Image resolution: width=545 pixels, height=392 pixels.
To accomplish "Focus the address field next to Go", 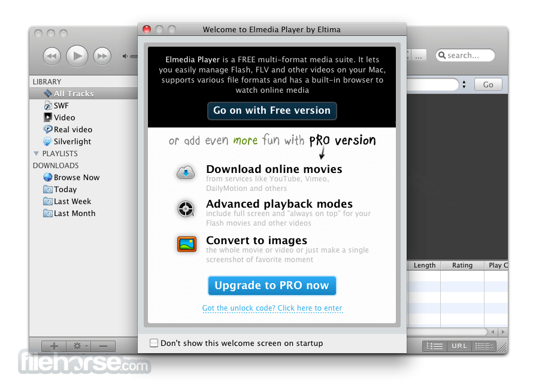I will click(433, 84).
